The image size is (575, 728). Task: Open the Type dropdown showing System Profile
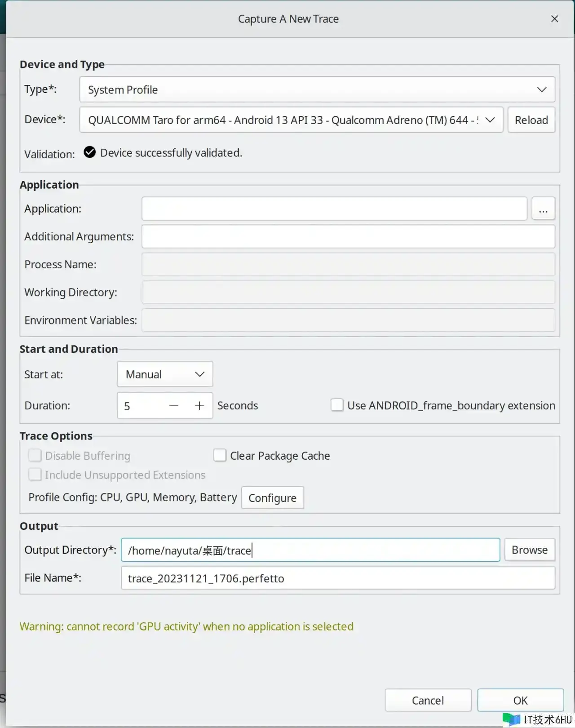point(317,89)
